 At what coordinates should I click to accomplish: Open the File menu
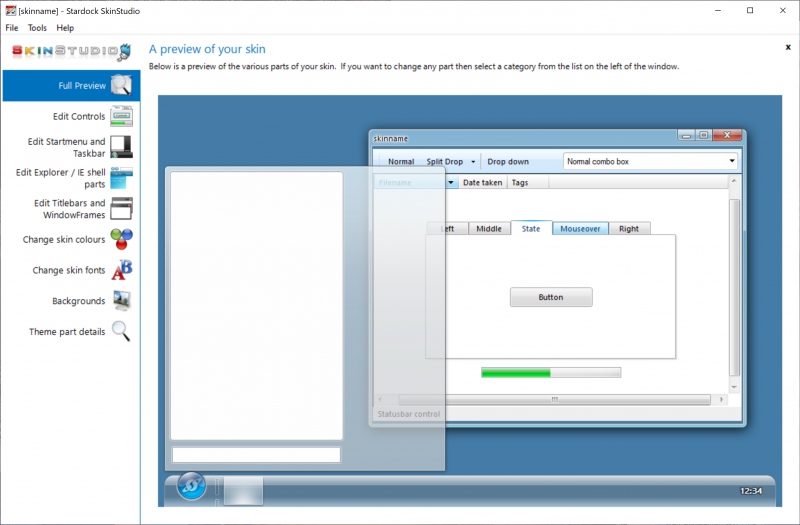click(x=12, y=28)
